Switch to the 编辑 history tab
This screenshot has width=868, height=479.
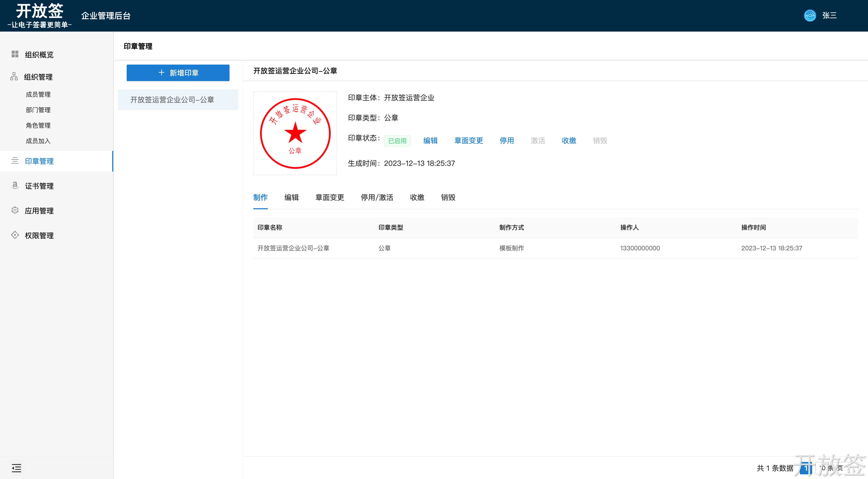292,197
